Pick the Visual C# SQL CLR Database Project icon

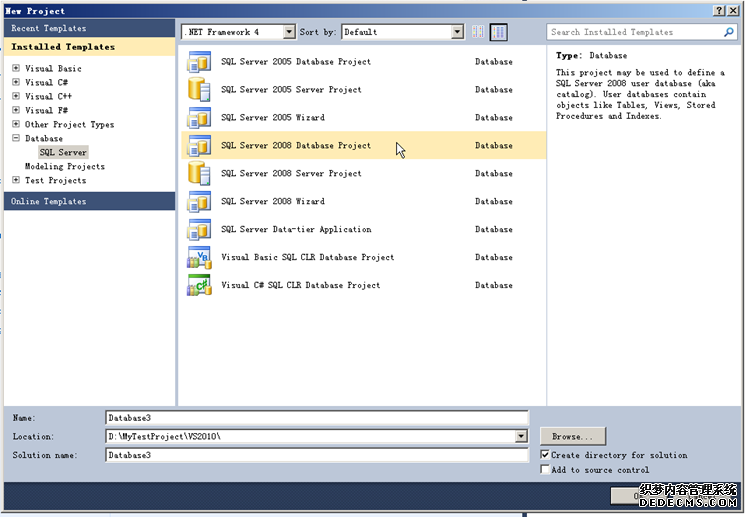point(199,286)
